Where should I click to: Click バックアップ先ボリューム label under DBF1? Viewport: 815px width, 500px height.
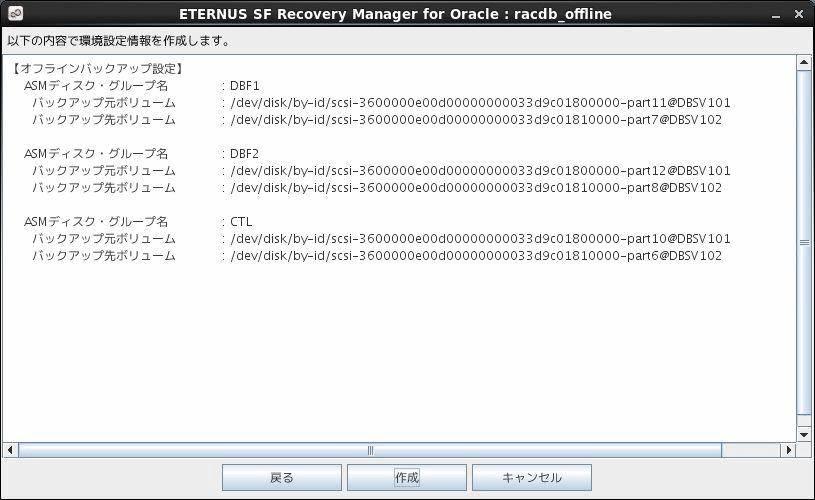(104, 120)
